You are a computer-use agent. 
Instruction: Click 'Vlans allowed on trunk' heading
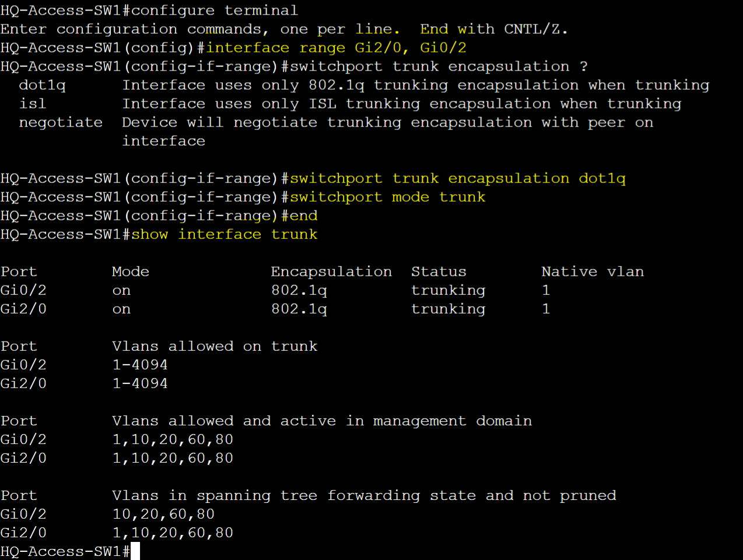tap(215, 346)
